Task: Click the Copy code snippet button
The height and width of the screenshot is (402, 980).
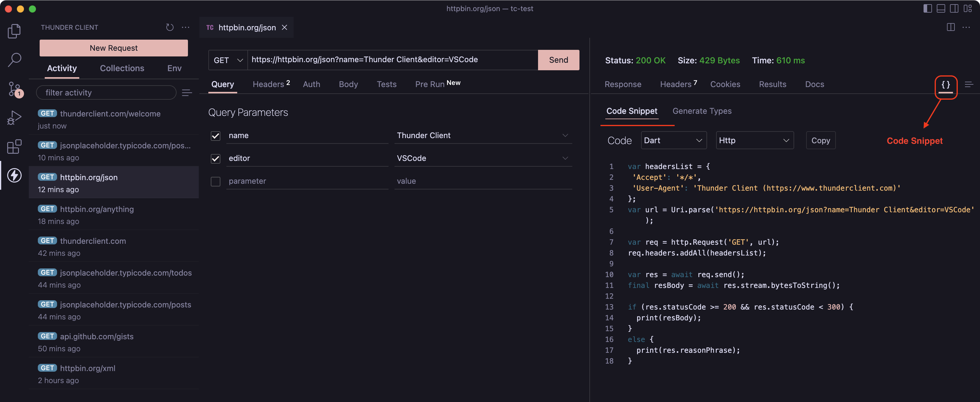Action: click(x=821, y=140)
